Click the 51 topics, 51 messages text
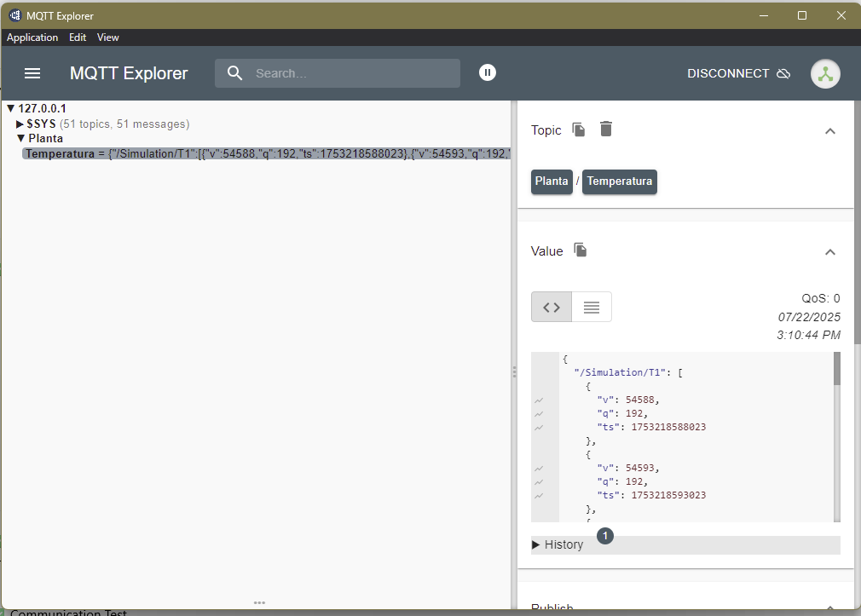This screenshot has height=616, width=861. coord(124,124)
